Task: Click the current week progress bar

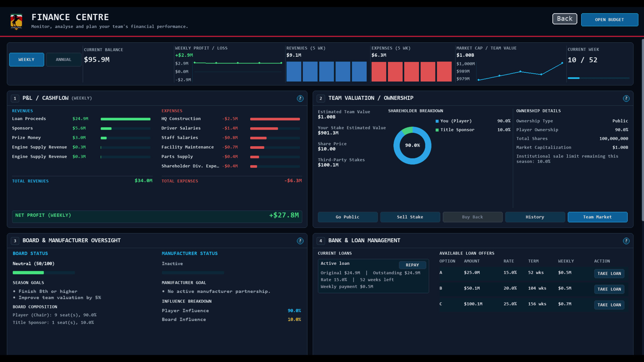Action: click(598, 78)
